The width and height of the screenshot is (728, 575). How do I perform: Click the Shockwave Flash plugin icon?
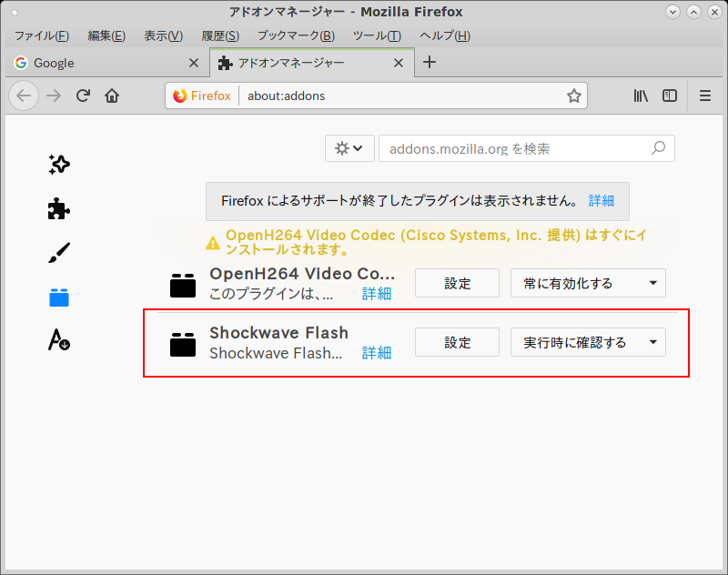tap(183, 344)
